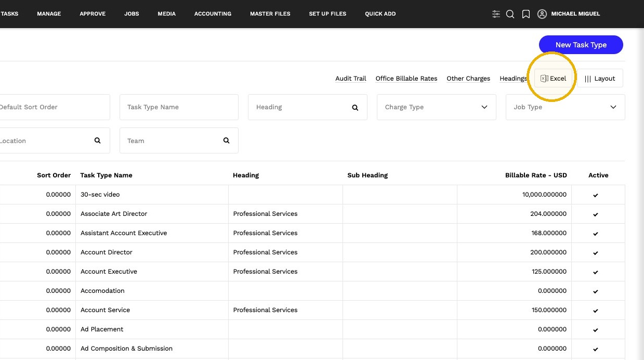Click the Location field search icon

click(97, 140)
